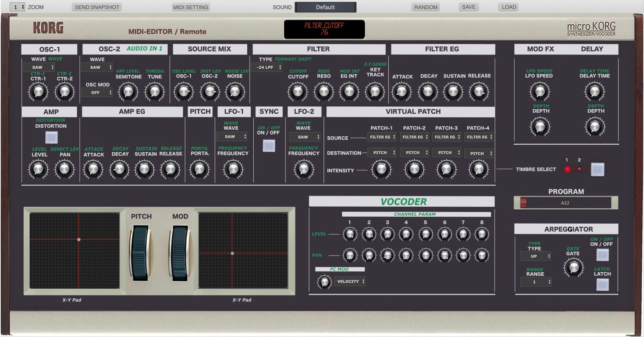
Task: Generate a RANDOM sound patch
Action: pos(426,7)
